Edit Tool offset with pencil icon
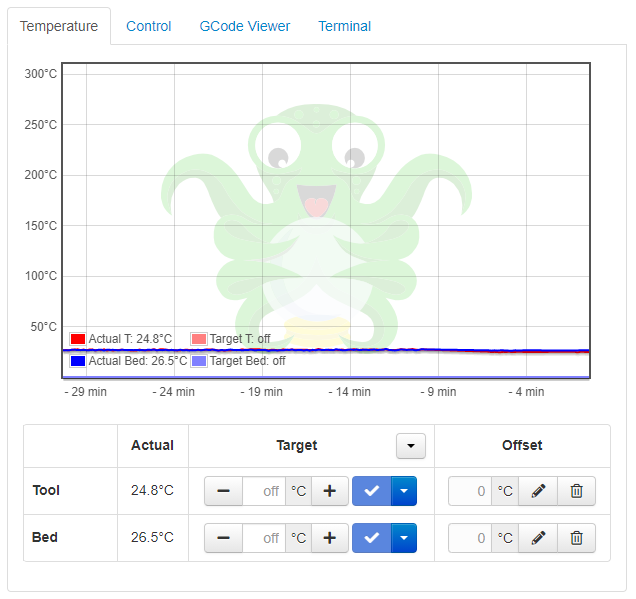 click(x=538, y=491)
